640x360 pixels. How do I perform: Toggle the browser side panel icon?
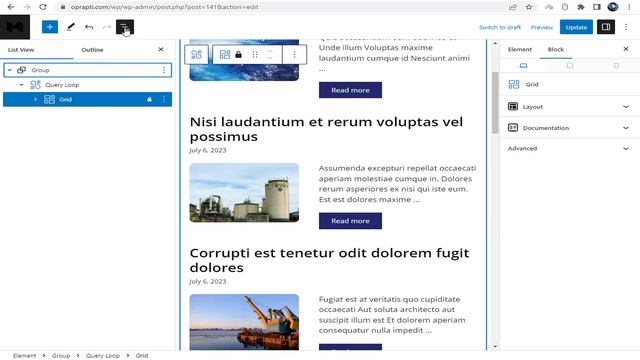[x=597, y=7]
